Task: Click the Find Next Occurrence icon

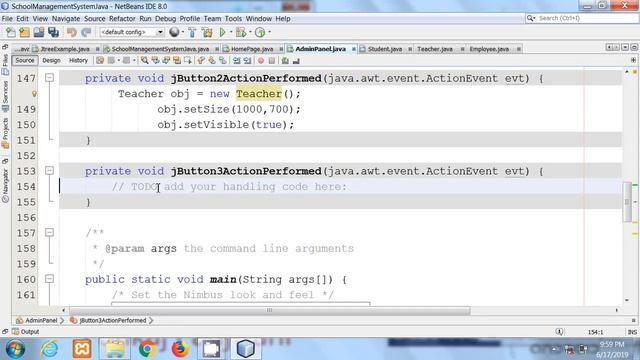Action: click(166, 60)
